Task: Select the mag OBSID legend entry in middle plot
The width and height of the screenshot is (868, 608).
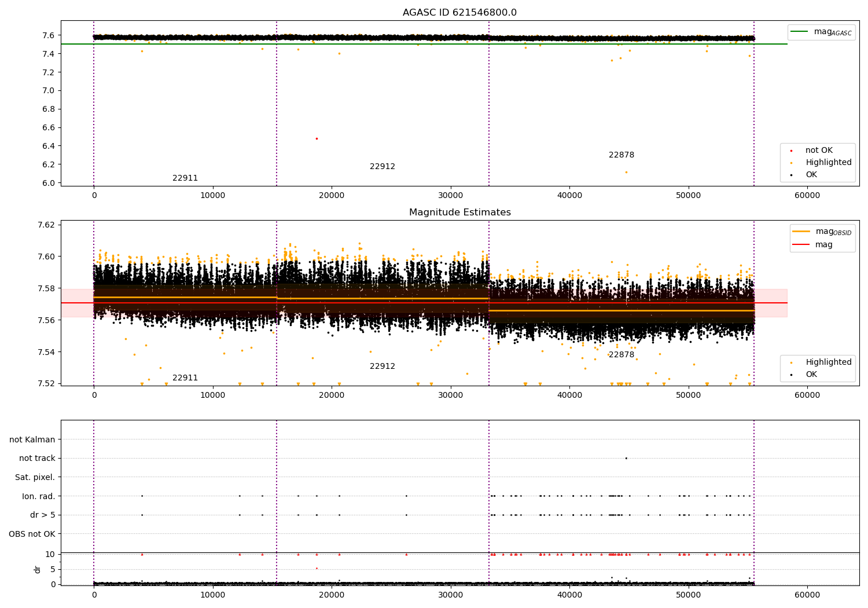Action: pyautogui.click(x=822, y=232)
